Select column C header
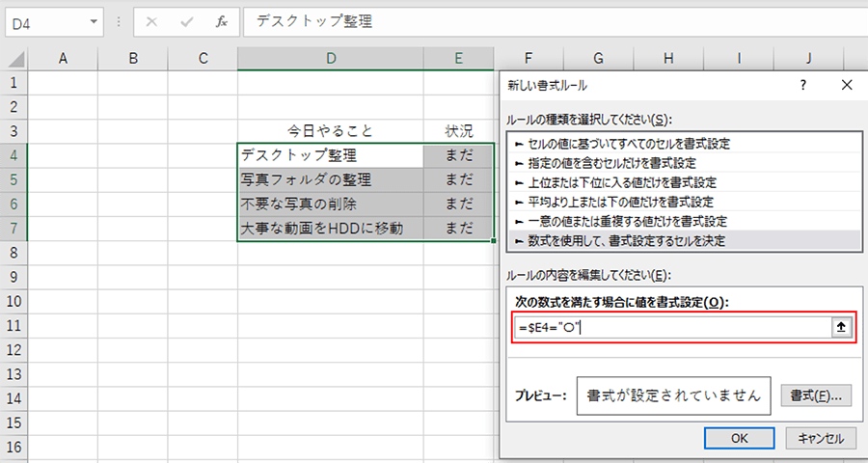Screen dimensions: 868x463 tap(203, 59)
